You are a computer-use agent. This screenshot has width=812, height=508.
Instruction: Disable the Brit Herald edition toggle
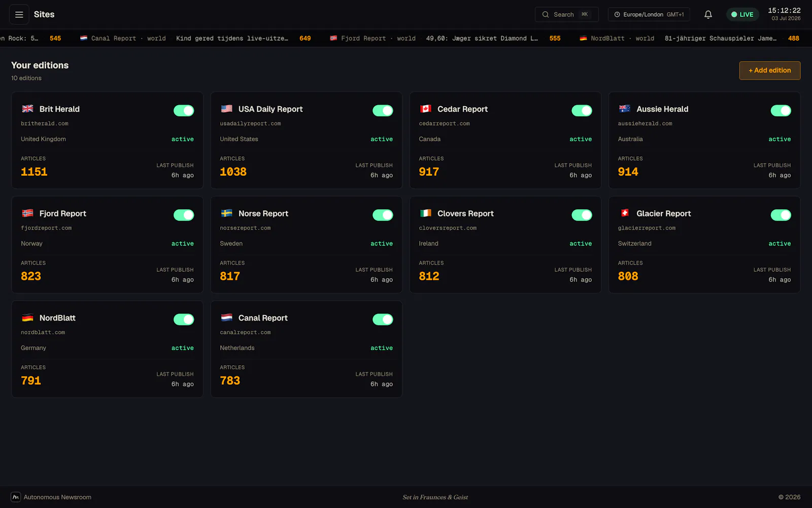(x=184, y=111)
